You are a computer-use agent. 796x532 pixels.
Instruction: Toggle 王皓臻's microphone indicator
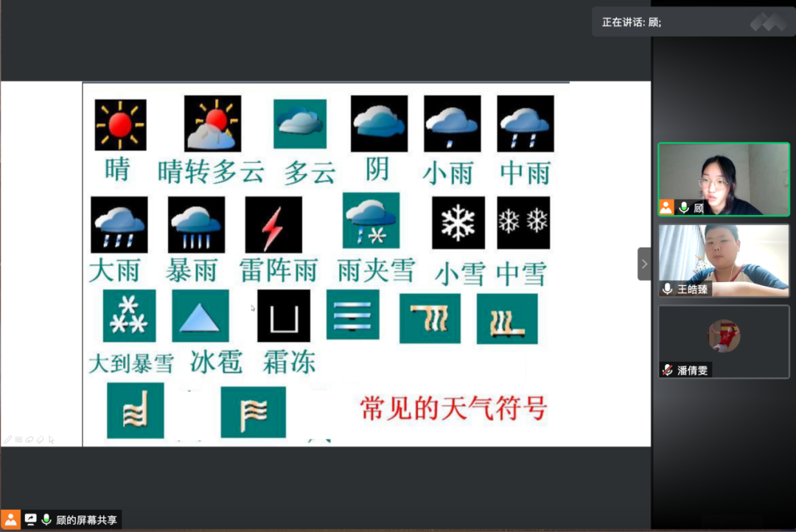[x=668, y=290]
